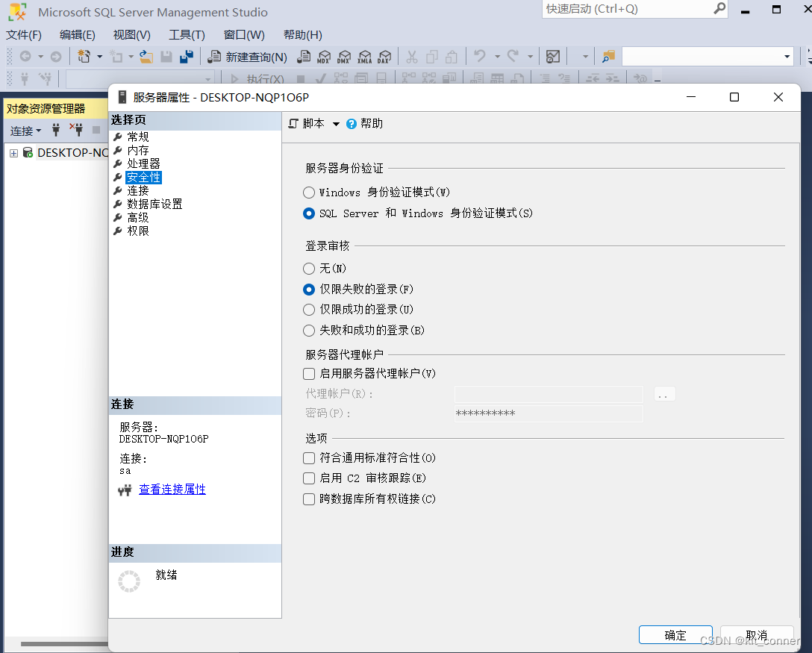Click the 代理帐户 input field
Image resolution: width=812 pixels, height=653 pixels.
click(549, 394)
